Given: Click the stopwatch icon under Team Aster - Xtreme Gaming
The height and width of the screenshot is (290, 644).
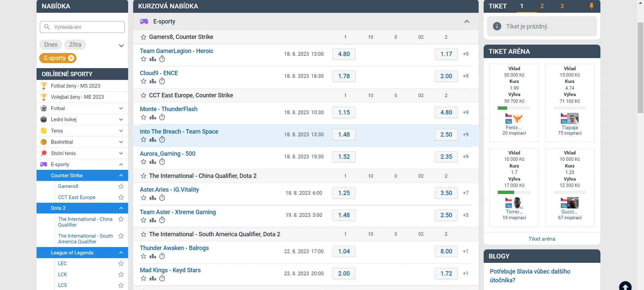Looking at the screenshot, I should (162, 220).
